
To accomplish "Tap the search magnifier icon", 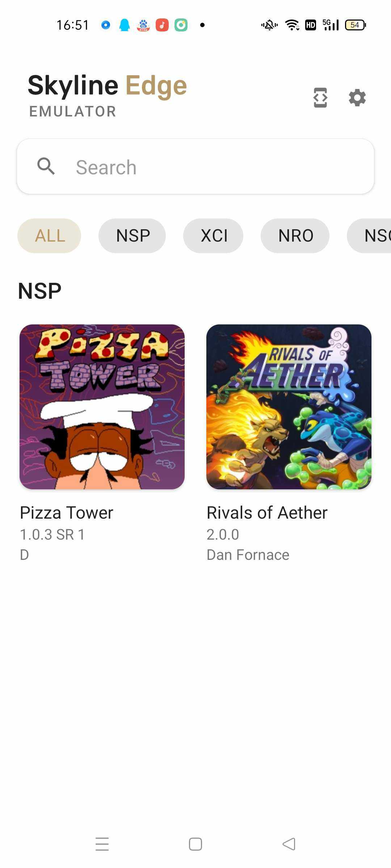I will (46, 166).
